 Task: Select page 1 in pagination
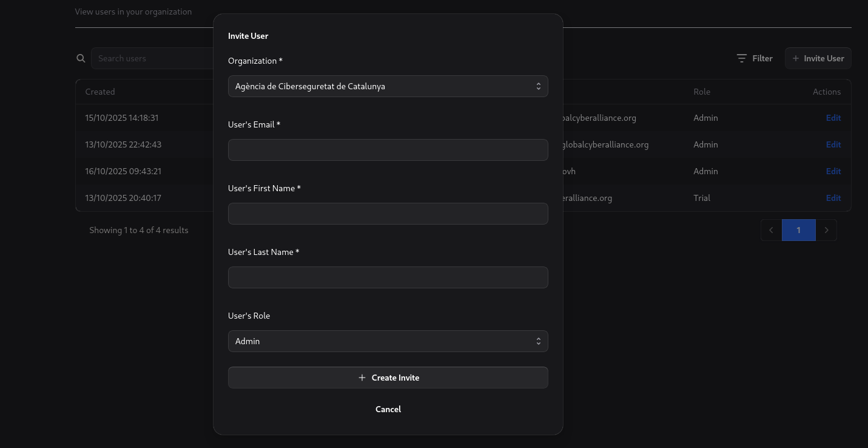click(798, 230)
